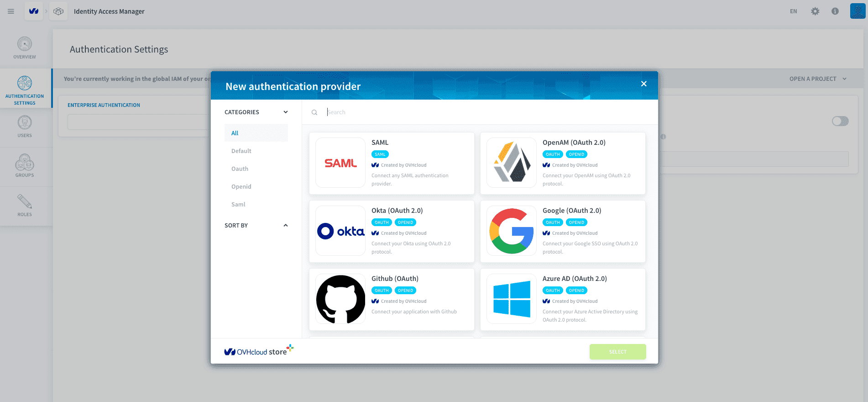This screenshot has height=402, width=868.
Task: Open the info icon in header
Action: (835, 11)
